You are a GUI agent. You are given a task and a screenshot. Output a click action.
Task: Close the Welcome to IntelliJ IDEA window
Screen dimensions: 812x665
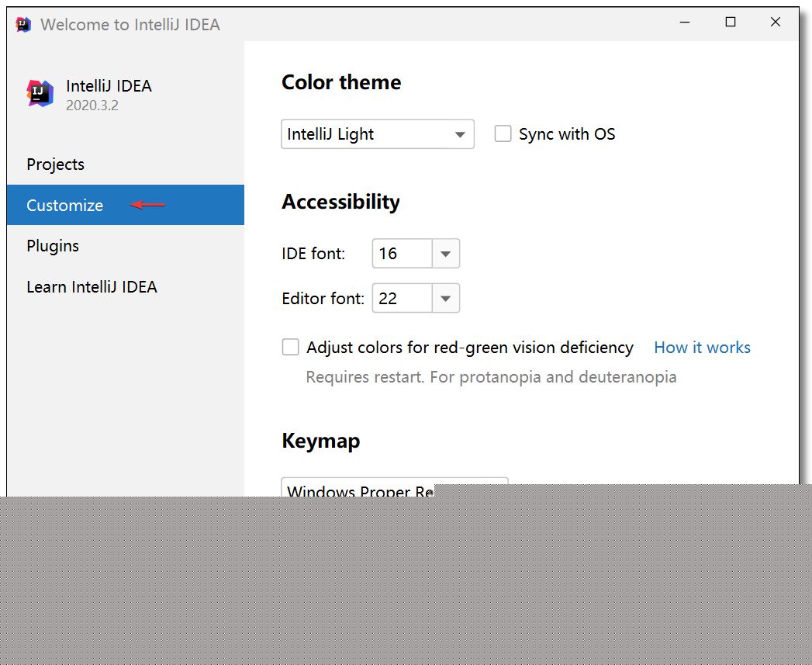click(775, 23)
